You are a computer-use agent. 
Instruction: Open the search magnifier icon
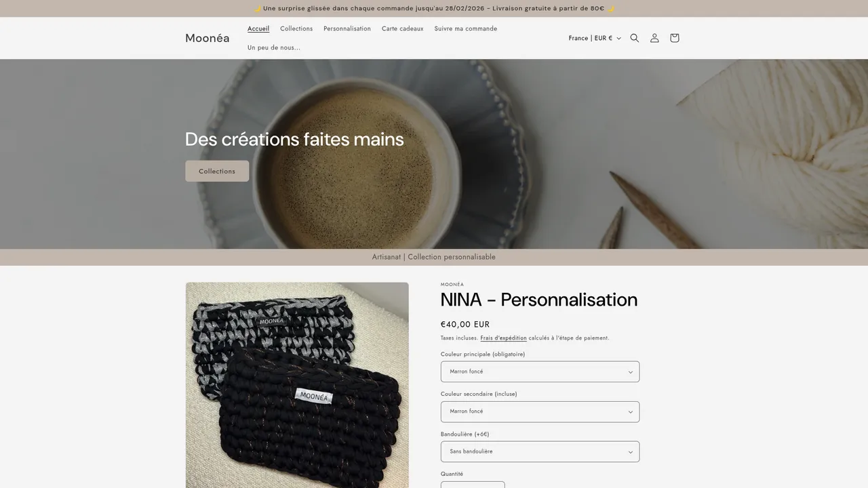(635, 38)
